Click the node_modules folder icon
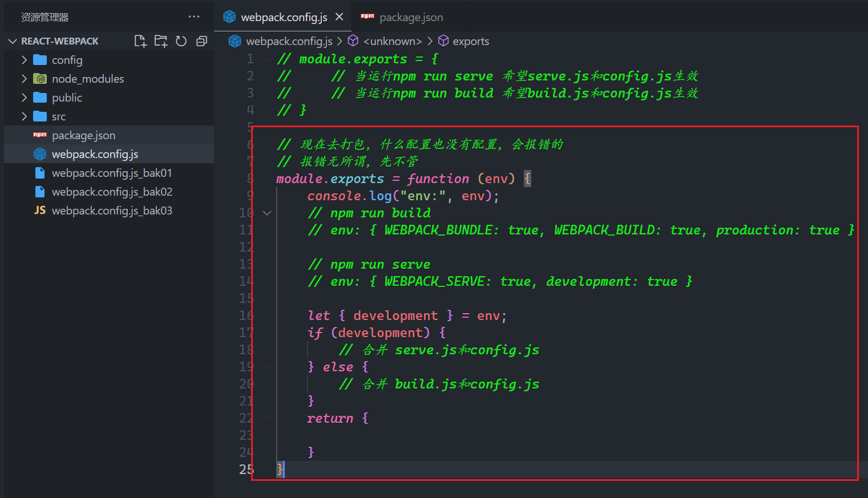This screenshot has height=498, width=868. click(40, 79)
